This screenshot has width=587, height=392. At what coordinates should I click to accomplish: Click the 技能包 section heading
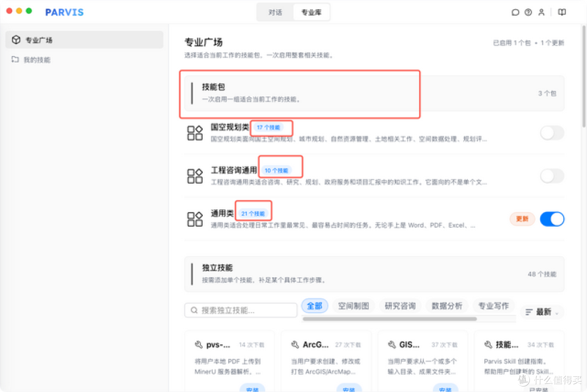[214, 87]
